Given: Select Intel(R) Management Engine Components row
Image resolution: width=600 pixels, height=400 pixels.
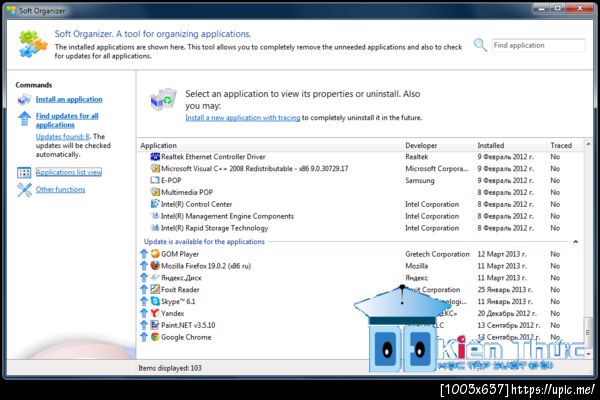Looking at the screenshot, I should [360, 216].
